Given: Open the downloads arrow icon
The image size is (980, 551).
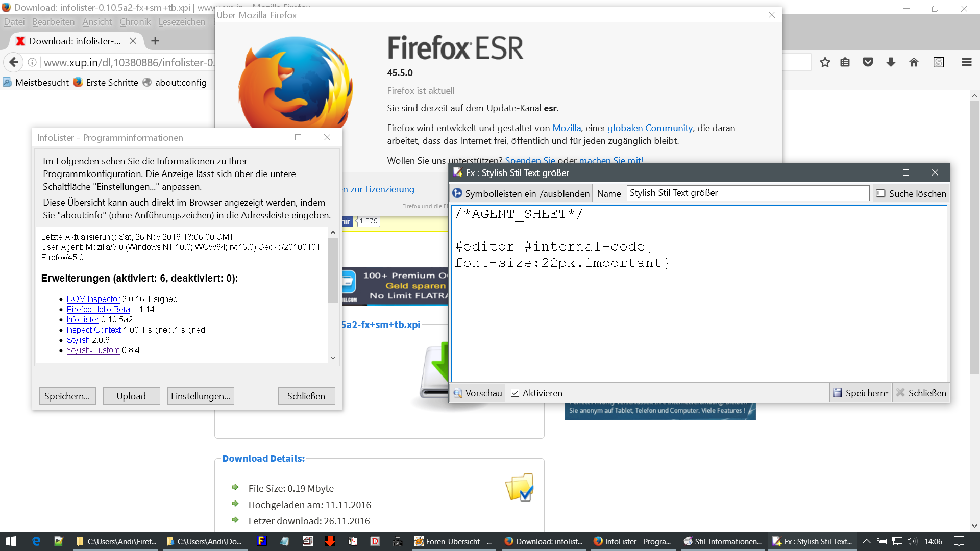Looking at the screenshot, I should pyautogui.click(x=891, y=62).
